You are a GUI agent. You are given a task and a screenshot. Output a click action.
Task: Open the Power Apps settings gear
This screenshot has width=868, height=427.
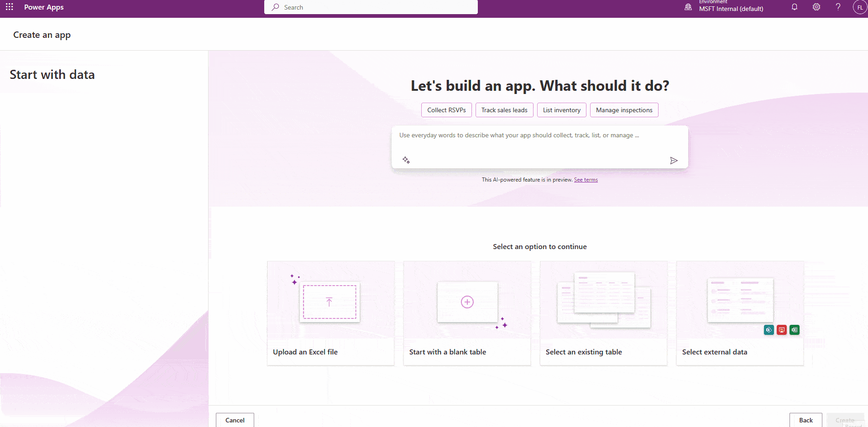[816, 7]
